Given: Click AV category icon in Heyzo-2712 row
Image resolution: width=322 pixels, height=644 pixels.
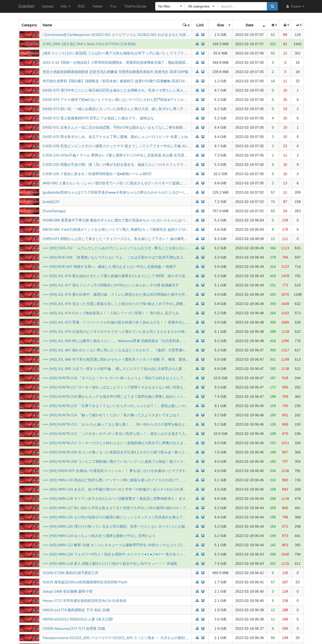Looking at the screenshot, I should [x=29, y=601].
